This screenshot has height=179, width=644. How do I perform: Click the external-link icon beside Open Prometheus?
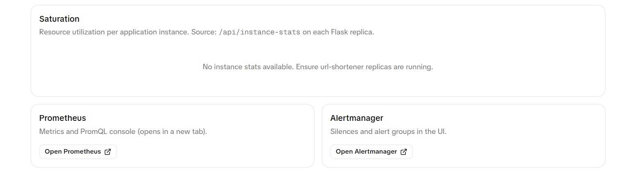(x=108, y=152)
